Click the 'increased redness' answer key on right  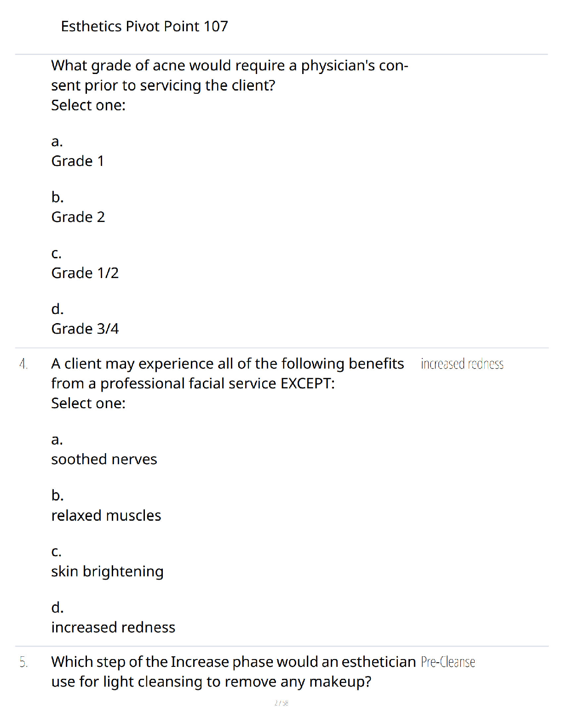tap(462, 364)
